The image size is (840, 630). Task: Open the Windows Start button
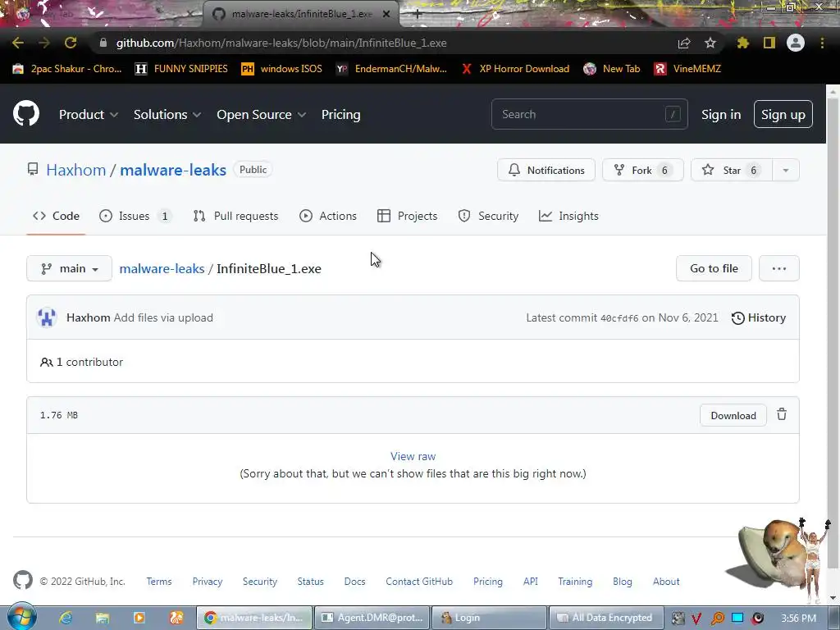tap(22, 617)
